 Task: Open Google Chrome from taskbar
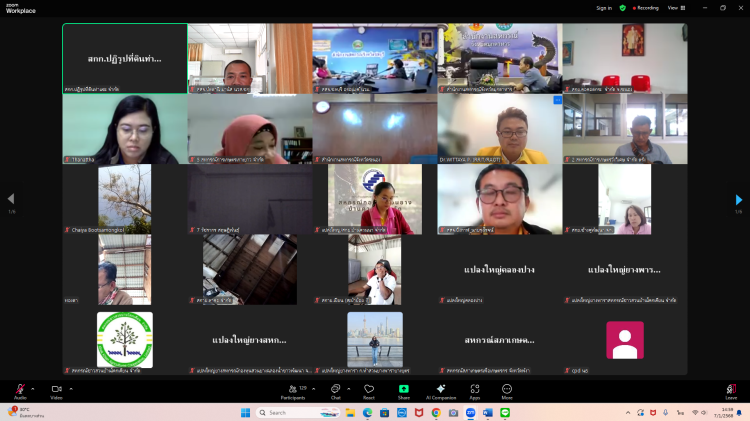point(436,412)
